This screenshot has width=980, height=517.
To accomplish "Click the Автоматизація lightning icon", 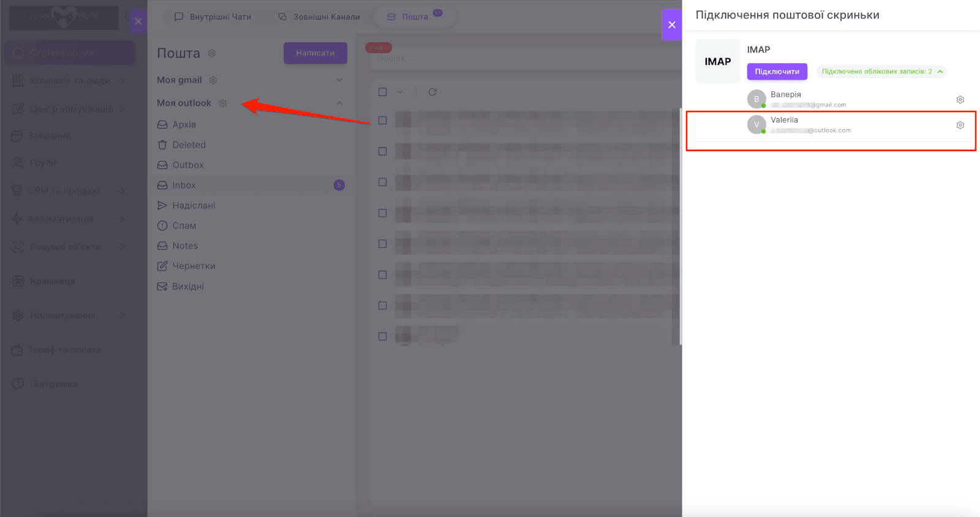I will pos(17,219).
